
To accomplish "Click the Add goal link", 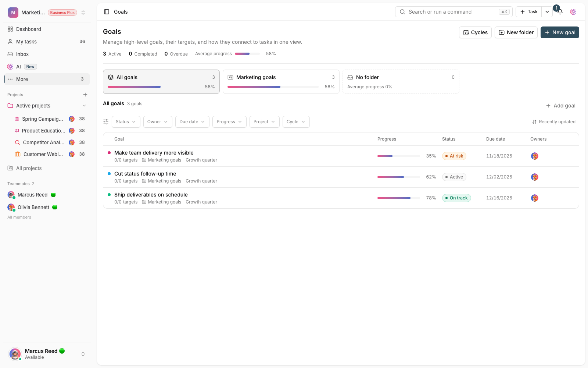I will [x=560, y=106].
